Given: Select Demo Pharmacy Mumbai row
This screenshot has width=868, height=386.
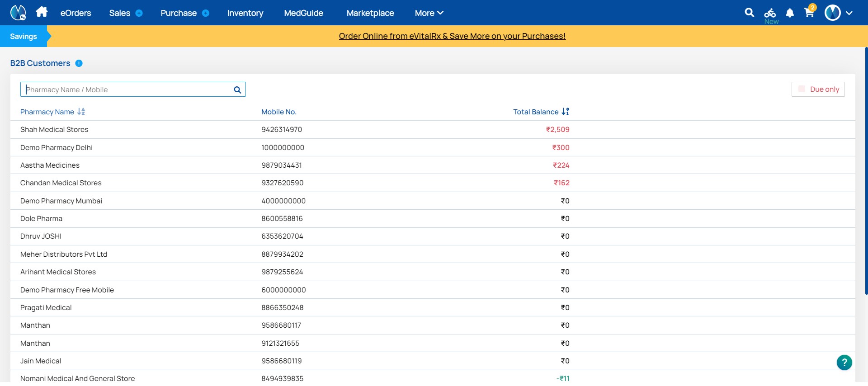Looking at the screenshot, I should [433, 201].
